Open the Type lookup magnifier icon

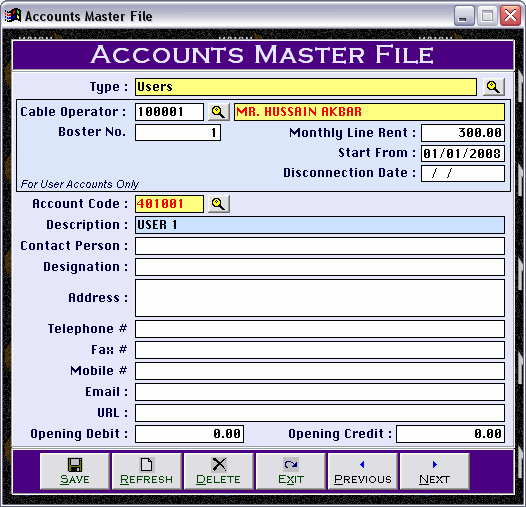(x=493, y=87)
